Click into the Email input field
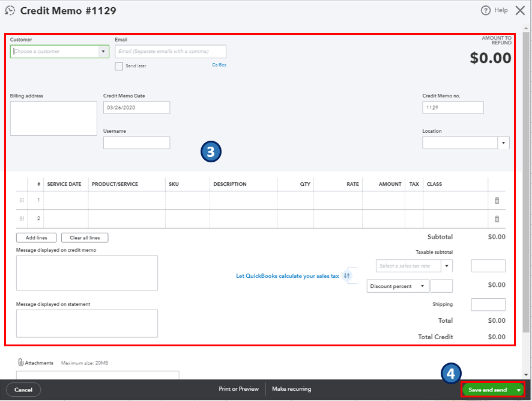Image resolution: width=532 pixels, height=401 pixels. coord(171,51)
